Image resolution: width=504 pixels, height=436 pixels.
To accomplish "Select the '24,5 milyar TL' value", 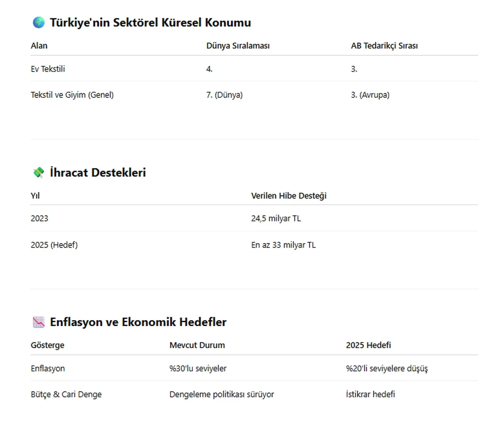I will pos(276,219).
